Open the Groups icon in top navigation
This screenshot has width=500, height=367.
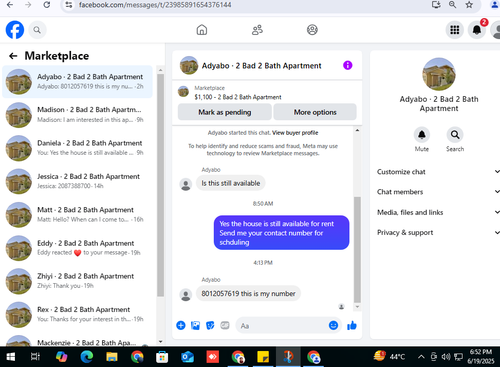[x=312, y=30]
